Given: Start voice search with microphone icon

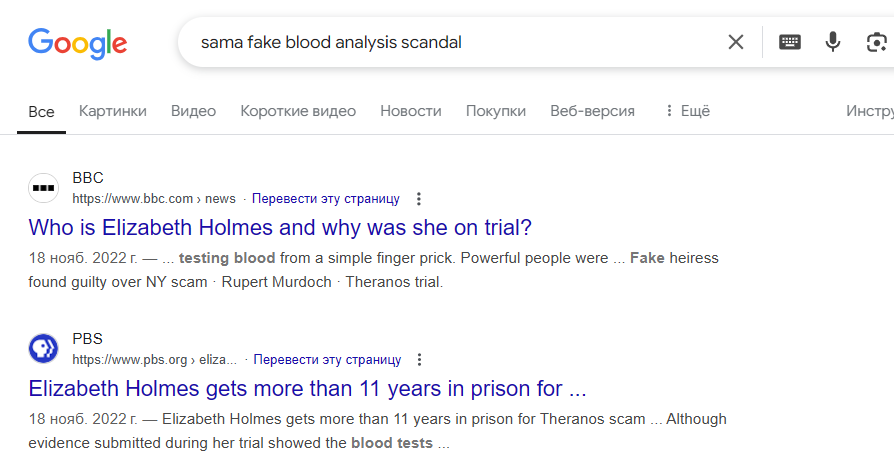Looking at the screenshot, I should tap(832, 42).
